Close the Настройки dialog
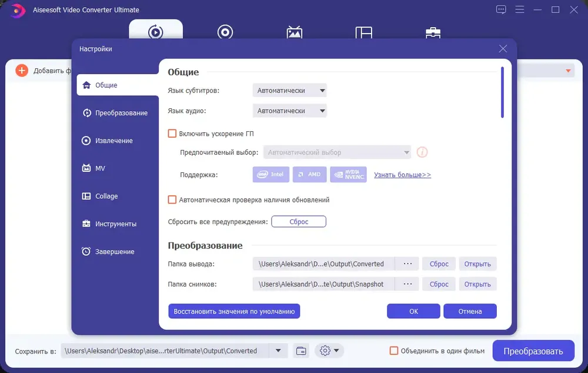Image resolution: width=588 pixels, height=373 pixels. pyautogui.click(x=503, y=49)
